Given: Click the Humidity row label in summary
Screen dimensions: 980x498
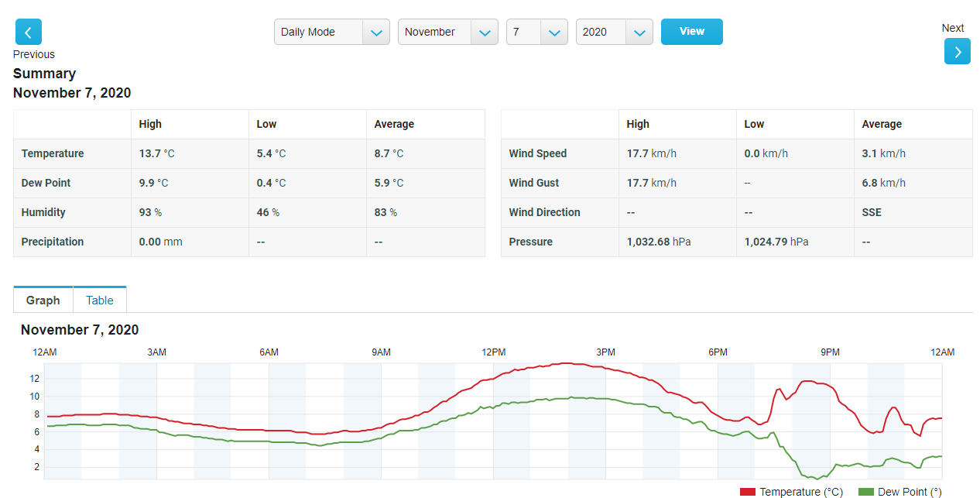Looking at the screenshot, I should tap(43, 212).
